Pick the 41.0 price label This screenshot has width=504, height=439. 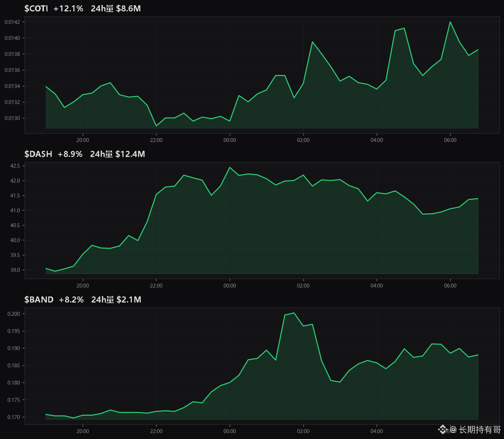click(x=15, y=210)
